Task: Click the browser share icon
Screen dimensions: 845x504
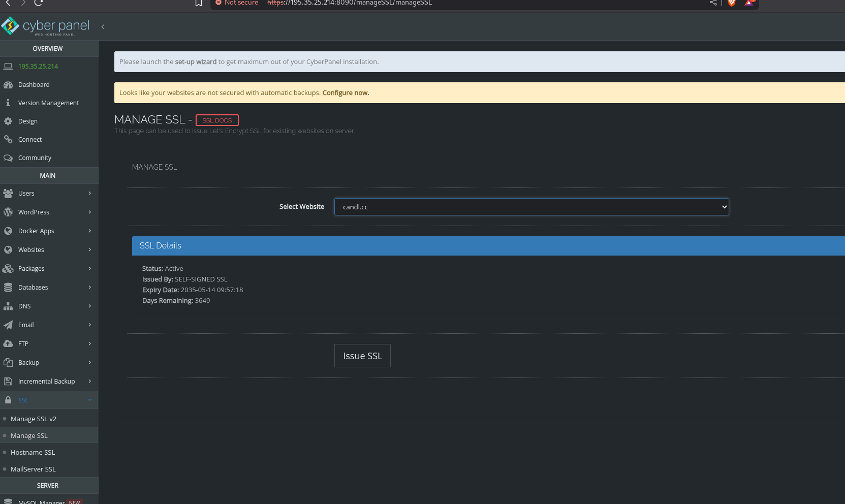Action: 713,3
